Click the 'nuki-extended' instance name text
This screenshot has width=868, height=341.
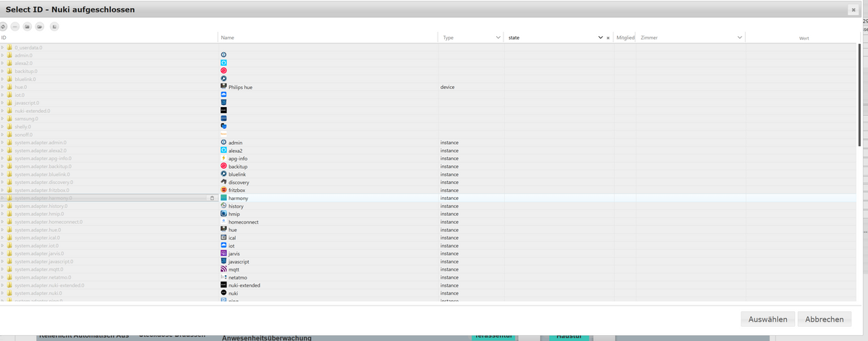[244, 285]
